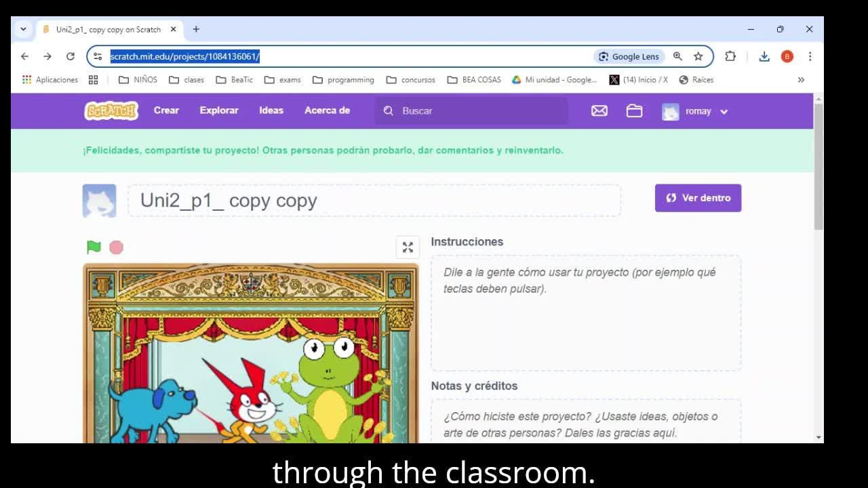This screenshot has height=488, width=868.
Task: Open the exams bookmark folder
Action: 283,79
